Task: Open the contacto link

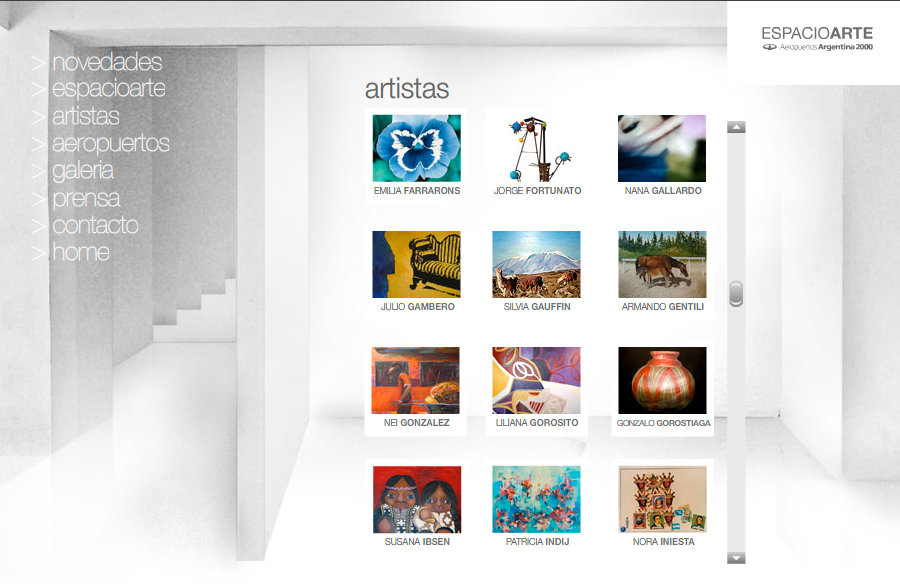Action: [95, 225]
